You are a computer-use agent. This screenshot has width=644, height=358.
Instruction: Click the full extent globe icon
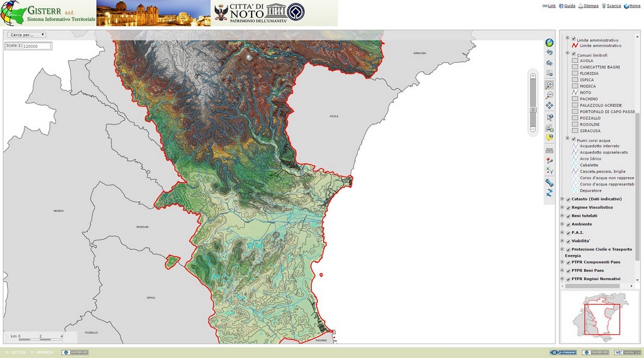click(549, 43)
